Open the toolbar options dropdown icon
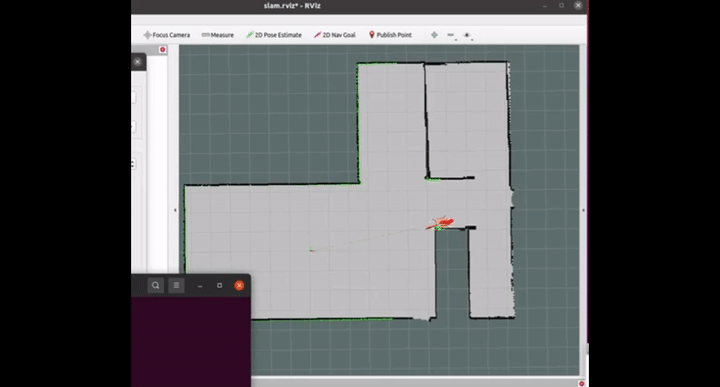Image resolution: width=720 pixels, height=387 pixels. pos(467,35)
